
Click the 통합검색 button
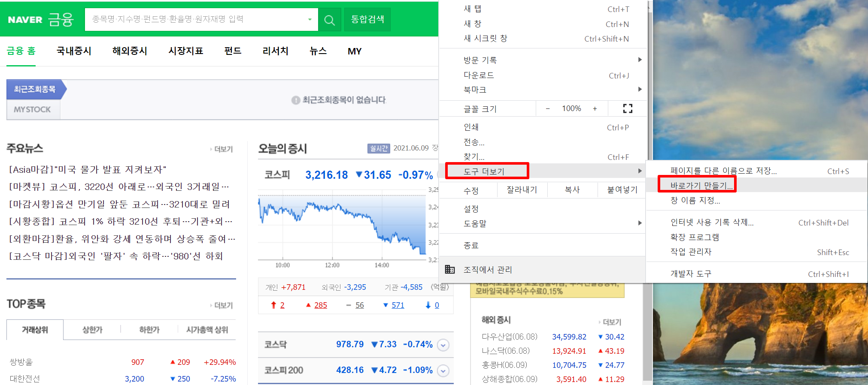tap(367, 19)
